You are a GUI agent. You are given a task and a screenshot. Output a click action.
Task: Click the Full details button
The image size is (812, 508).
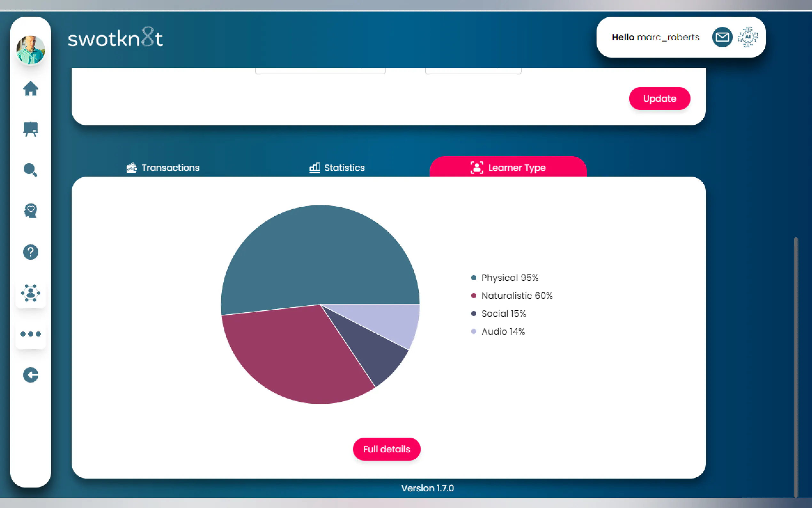386,449
